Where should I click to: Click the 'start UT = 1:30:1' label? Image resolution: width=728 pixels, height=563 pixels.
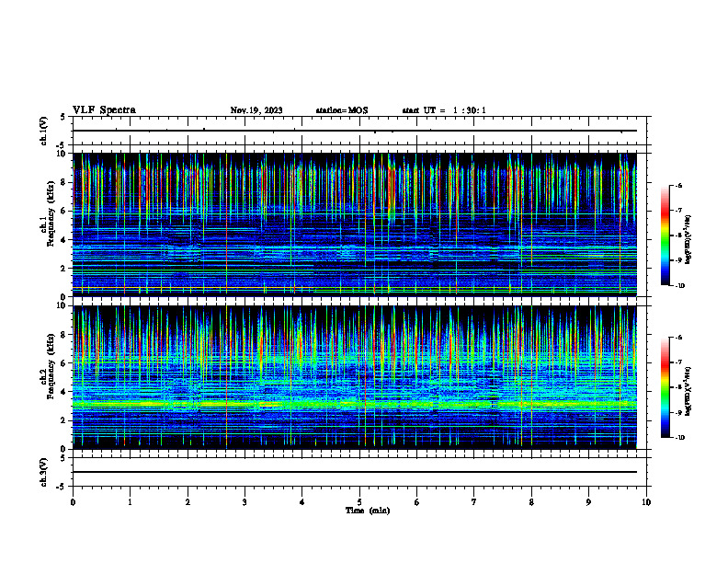[x=444, y=110]
